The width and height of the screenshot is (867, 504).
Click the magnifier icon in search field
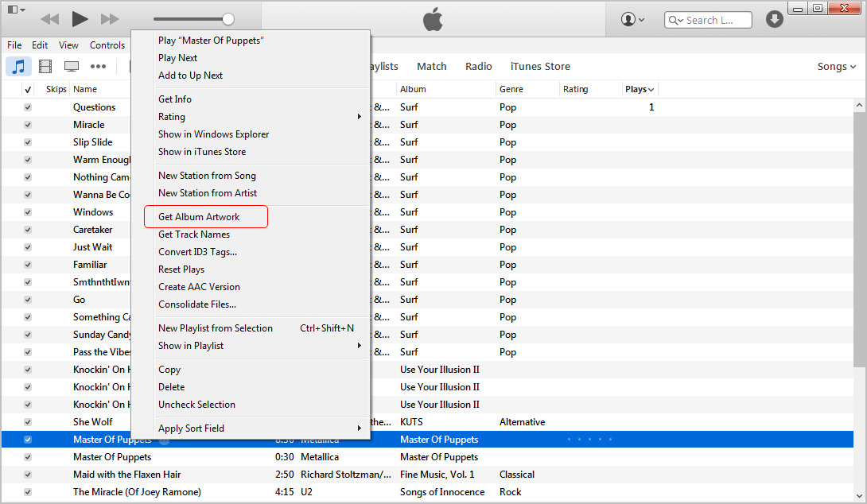(x=675, y=21)
